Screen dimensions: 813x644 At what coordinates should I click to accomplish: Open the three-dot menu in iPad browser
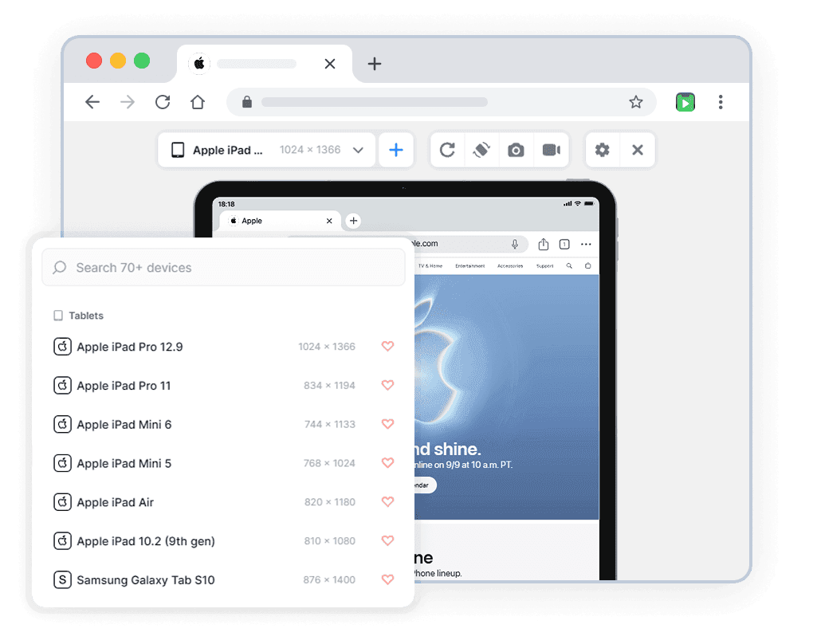click(x=586, y=244)
